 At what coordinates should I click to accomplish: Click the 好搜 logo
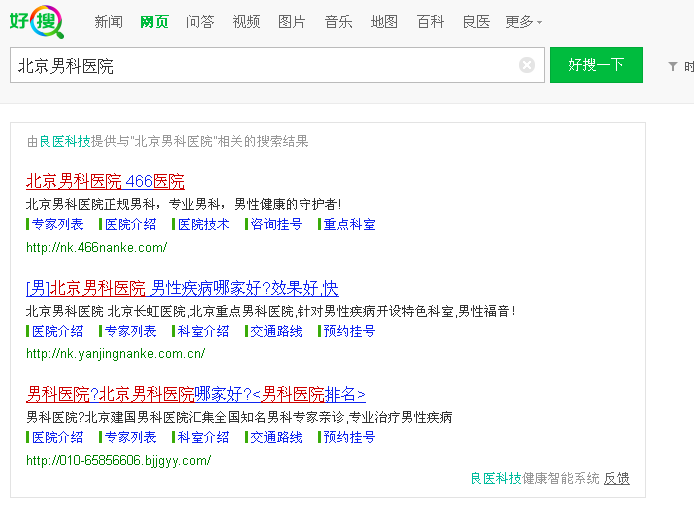pyautogui.click(x=37, y=21)
